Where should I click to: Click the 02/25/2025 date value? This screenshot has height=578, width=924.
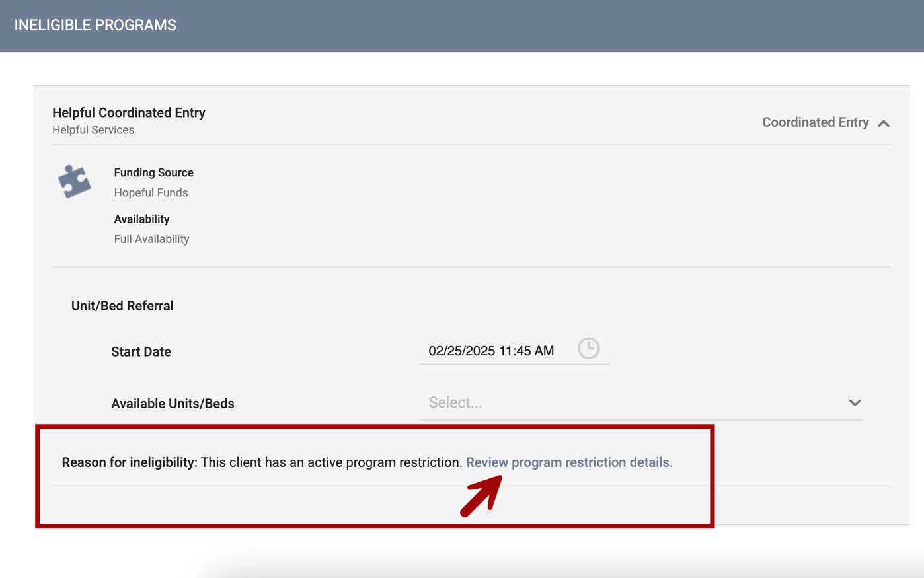point(490,351)
